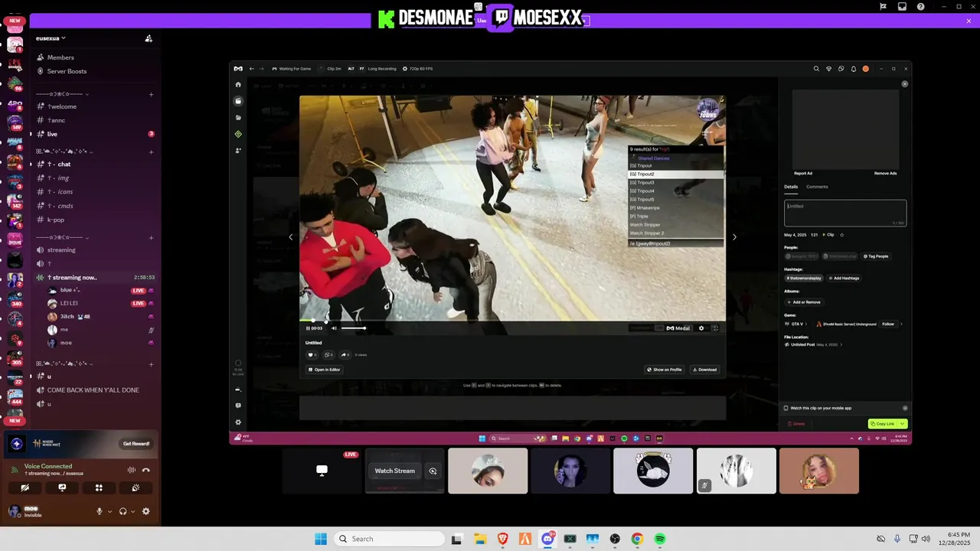Open Brave browser from Windows taskbar

click(503, 539)
